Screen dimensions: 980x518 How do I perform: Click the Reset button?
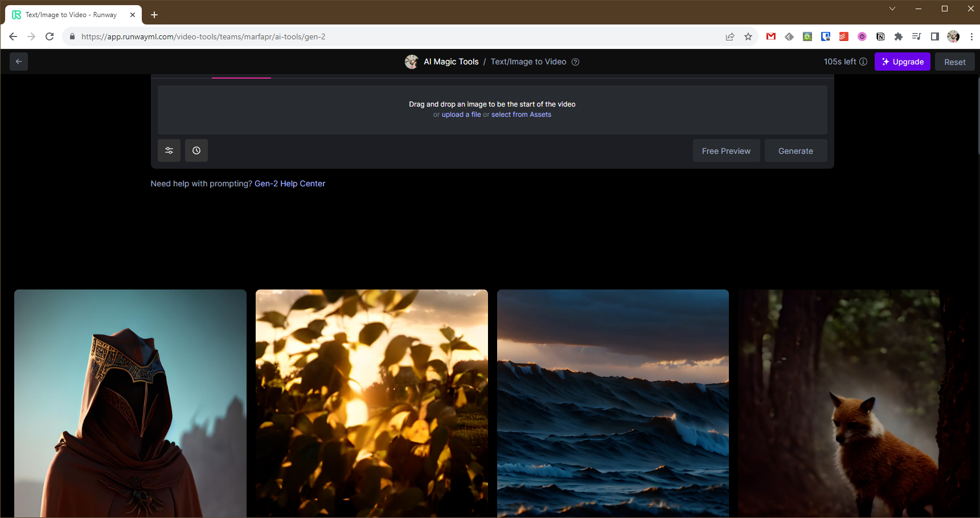click(x=955, y=62)
